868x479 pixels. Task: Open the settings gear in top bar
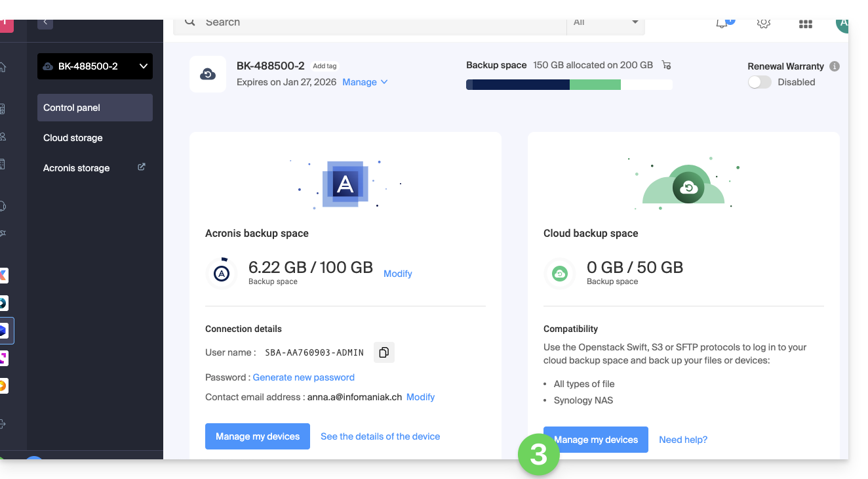(763, 24)
